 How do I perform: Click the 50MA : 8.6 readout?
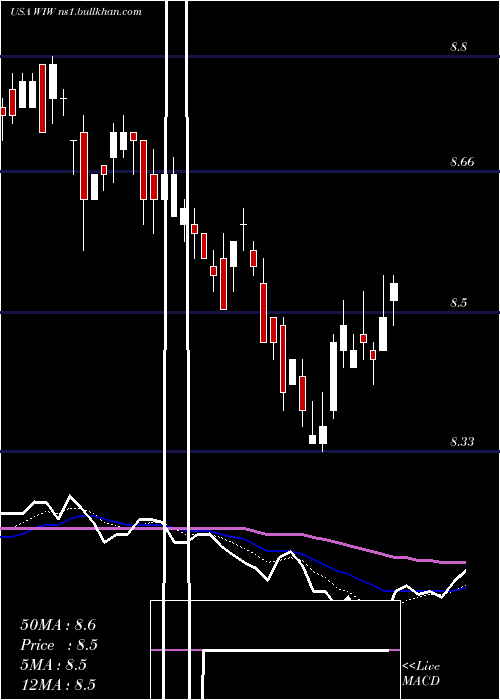tap(58, 625)
